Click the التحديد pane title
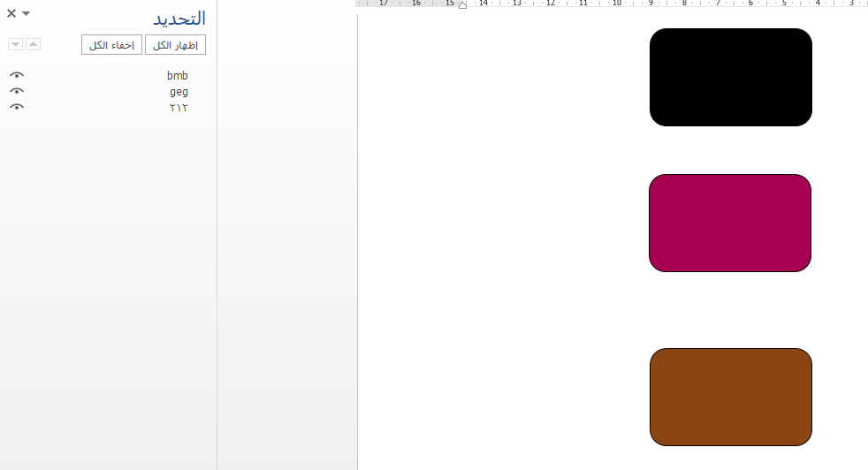The height and width of the screenshot is (470, 868). 179,19
